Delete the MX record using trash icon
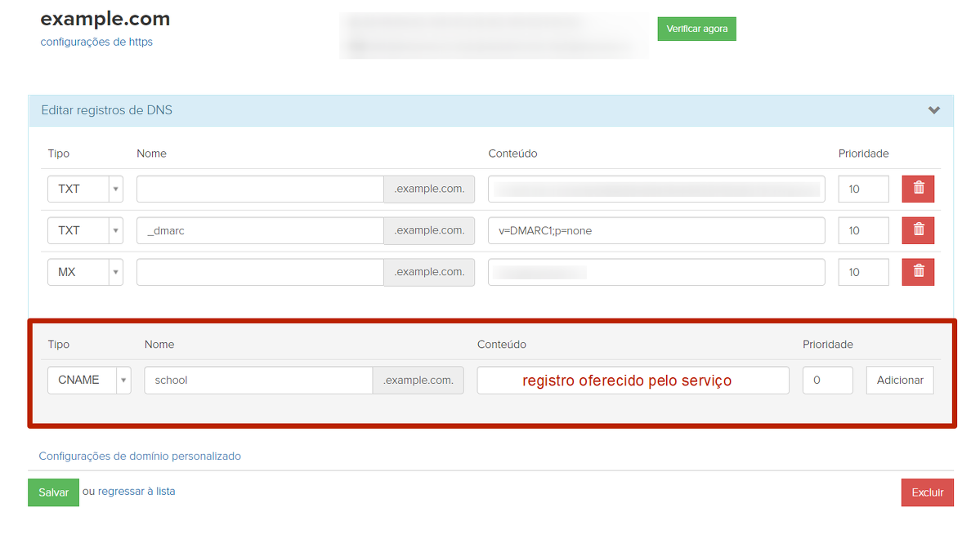The image size is (980, 539). (918, 272)
